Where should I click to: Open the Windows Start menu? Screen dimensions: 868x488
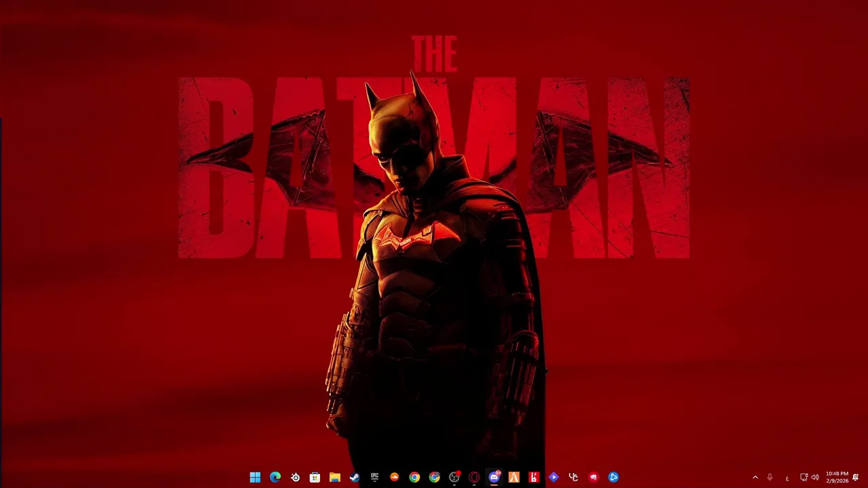pos(255,477)
